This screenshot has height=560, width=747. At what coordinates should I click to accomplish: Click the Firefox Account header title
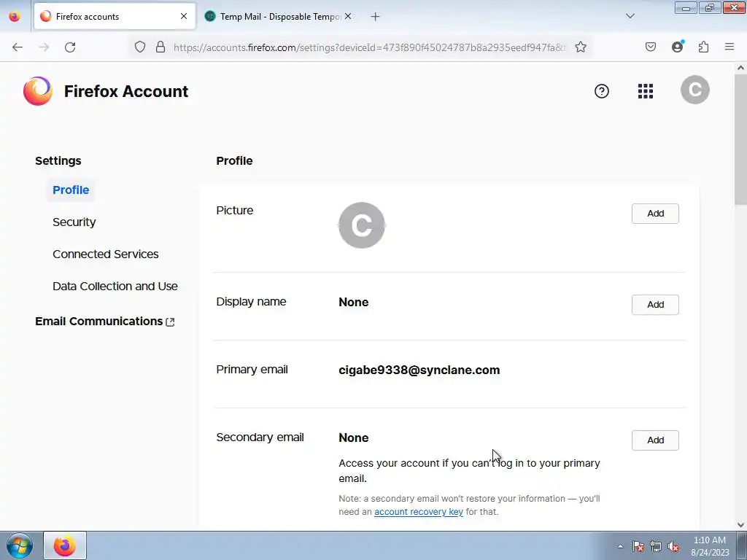126,91
